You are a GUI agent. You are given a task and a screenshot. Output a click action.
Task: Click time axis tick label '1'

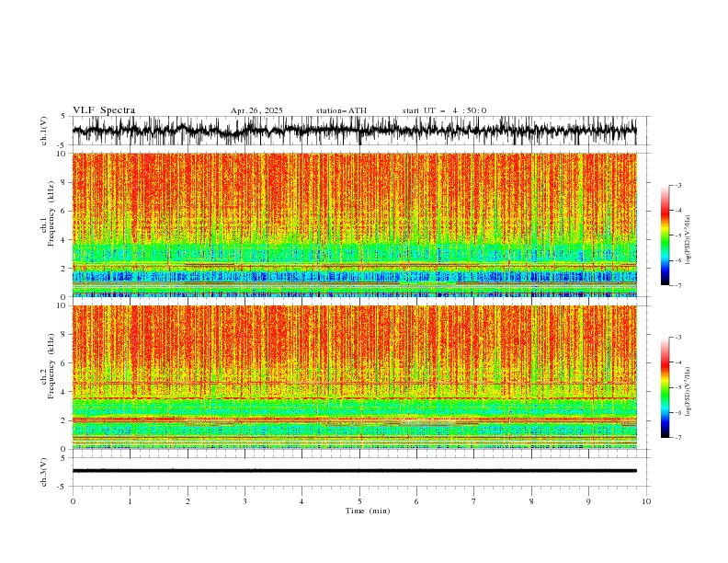click(x=130, y=501)
